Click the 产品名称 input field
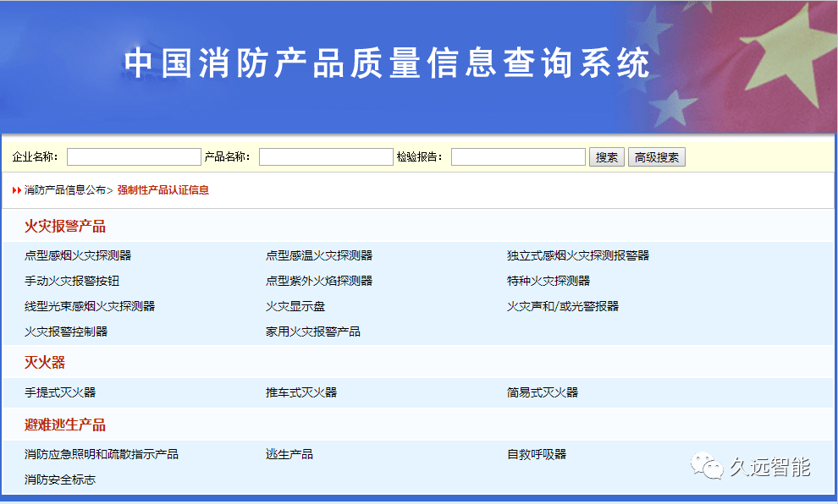Screen dimensions: 838x504 click(326, 157)
